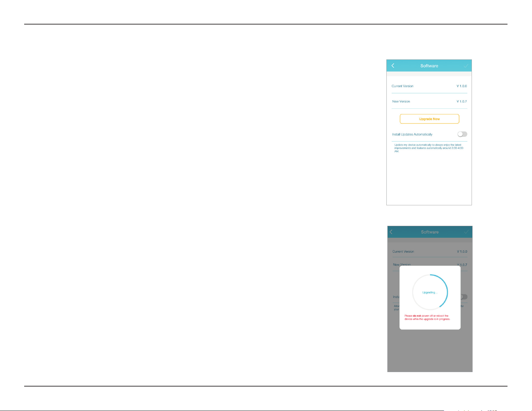532x411 pixels.
Task: Click the circular Upgrading progress indicator
Action: 430,292
